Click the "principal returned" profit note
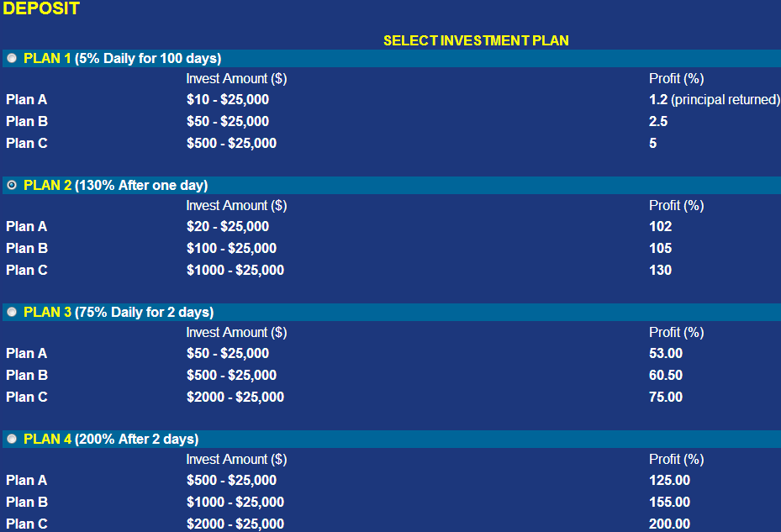 (x=726, y=99)
